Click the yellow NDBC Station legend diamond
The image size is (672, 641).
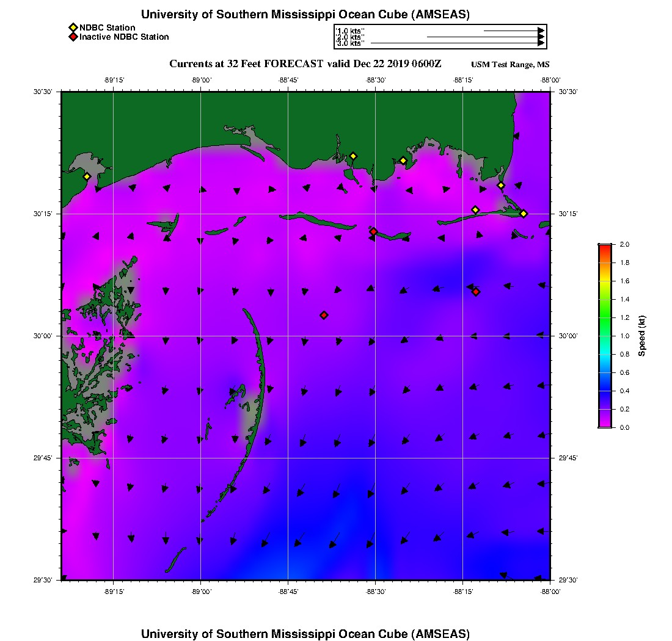click(73, 27)
